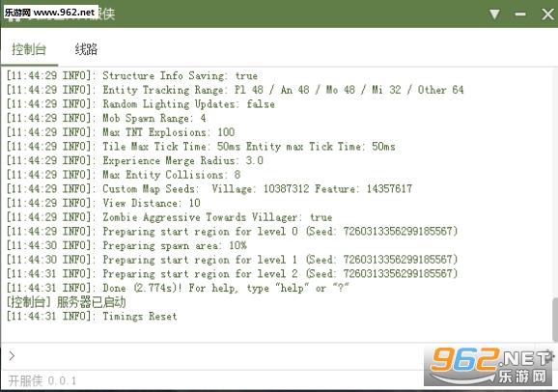Click the Entity Tracking Range log line
The image size is (558, 392).
point(236,90)
